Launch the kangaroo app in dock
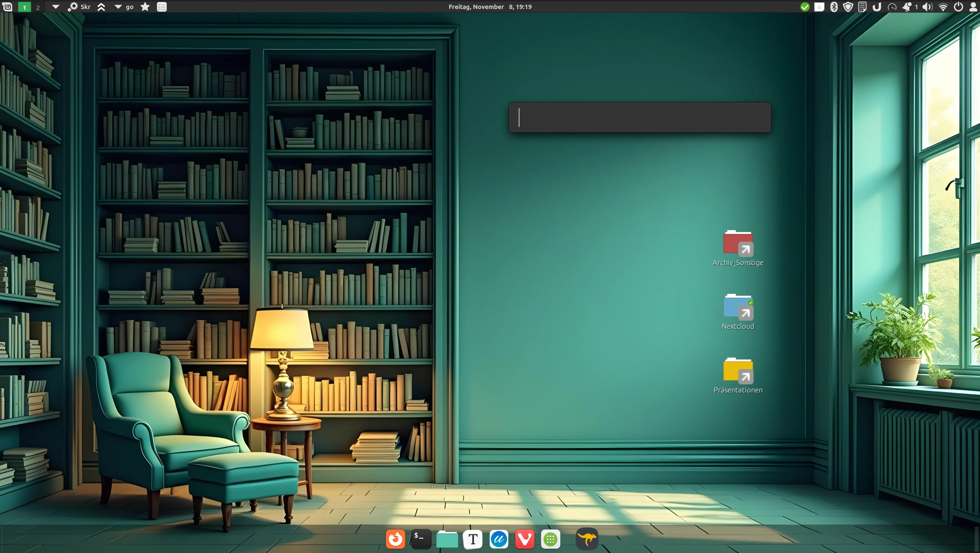The width and height of the screenshot is (980, 553). click(x=587, y=539)
